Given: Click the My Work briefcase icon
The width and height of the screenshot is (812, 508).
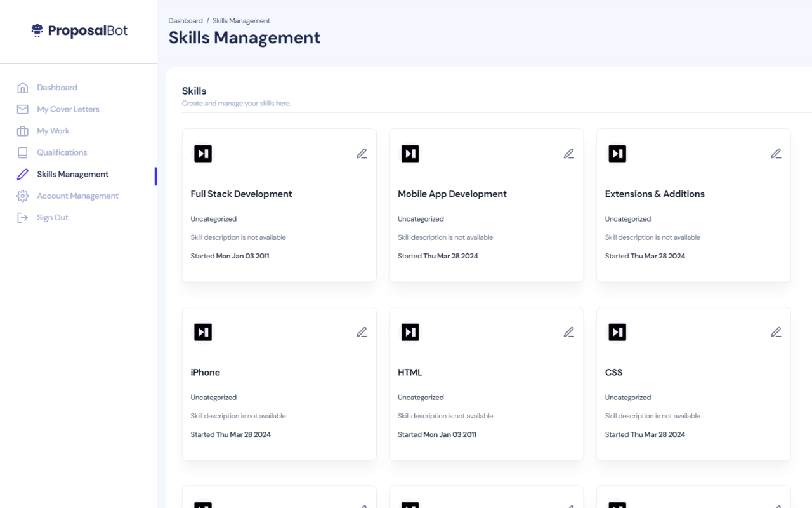Looking at the screenshot, I should pyautogui.click(x=23, y=131).
